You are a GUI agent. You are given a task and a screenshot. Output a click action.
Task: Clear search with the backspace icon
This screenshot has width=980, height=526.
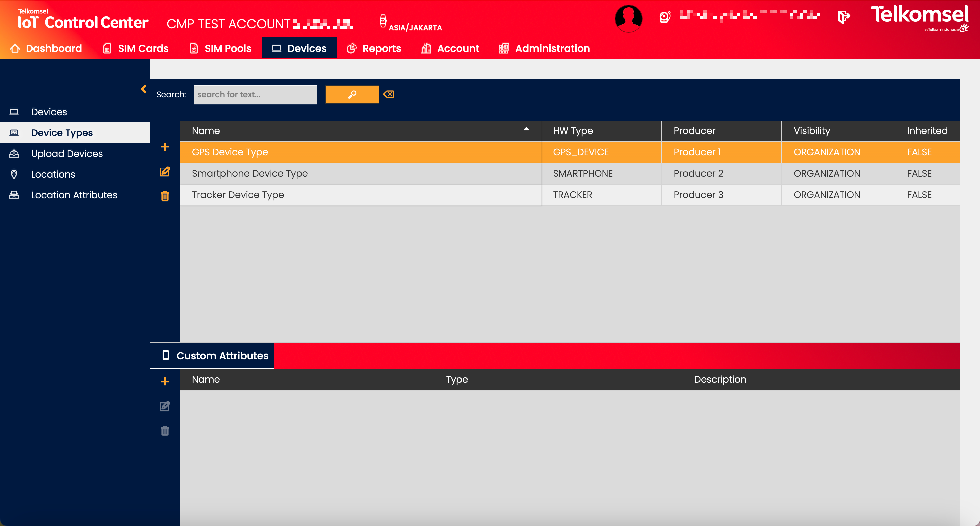pyautogui.click(x=389, y=94)
